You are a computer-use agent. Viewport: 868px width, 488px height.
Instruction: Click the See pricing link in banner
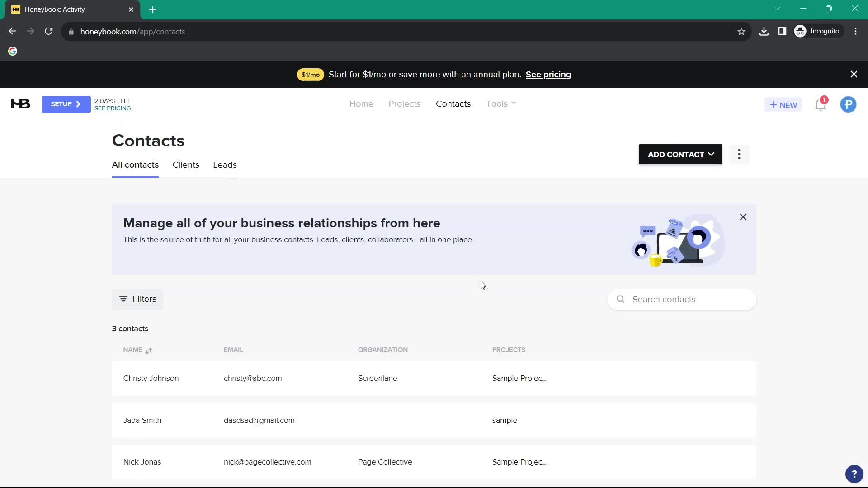[548, 74]
